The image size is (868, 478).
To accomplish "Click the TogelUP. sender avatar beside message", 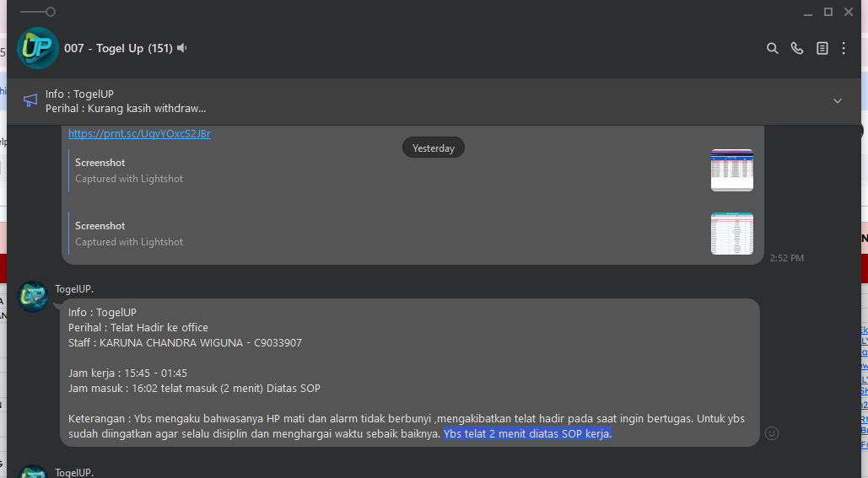I will (33, 297).
